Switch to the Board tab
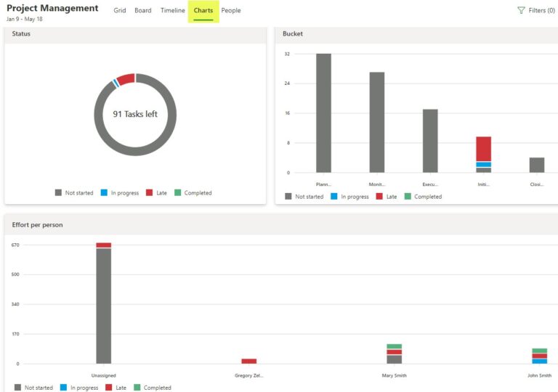 point(142,10)
